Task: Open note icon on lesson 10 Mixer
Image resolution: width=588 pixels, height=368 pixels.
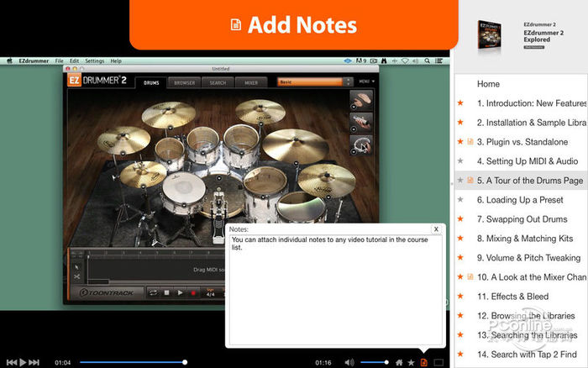Action: pos(470,277)
